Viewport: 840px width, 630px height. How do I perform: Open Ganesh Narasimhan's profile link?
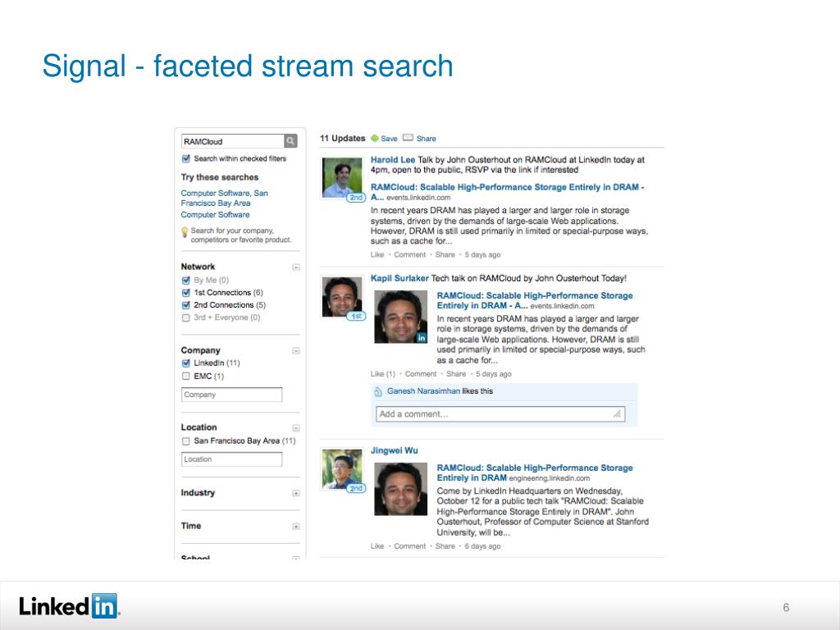point(424,391)
